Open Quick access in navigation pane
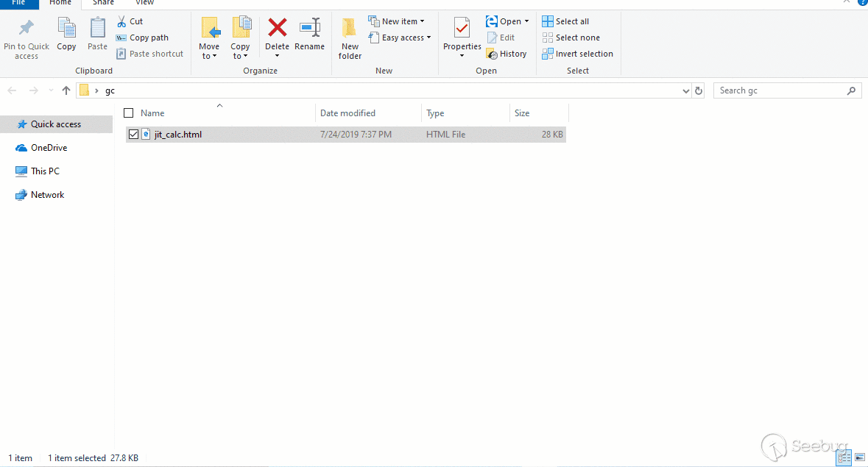The image size is (868, 467). 55,124
